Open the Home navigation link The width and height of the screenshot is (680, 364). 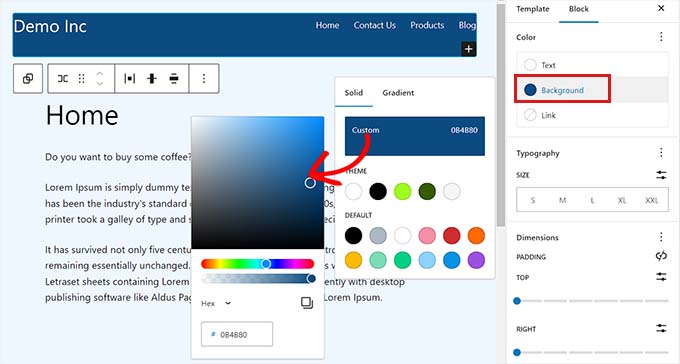(x=327, y=25)
